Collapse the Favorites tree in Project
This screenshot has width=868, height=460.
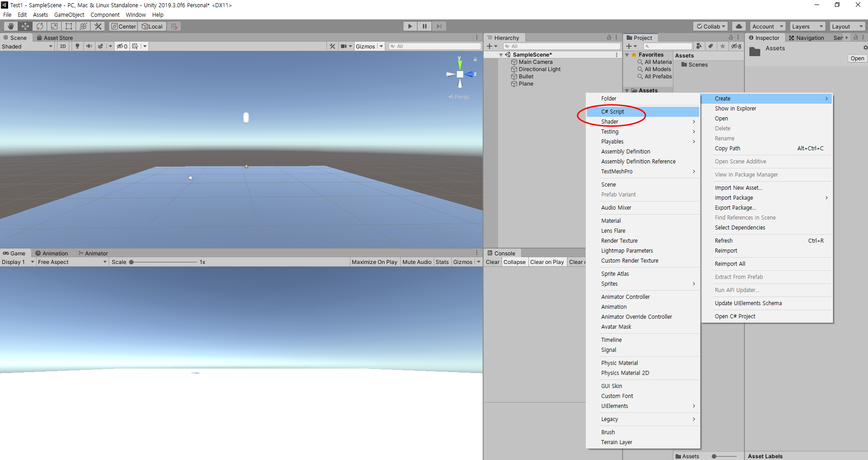[627, 55]
